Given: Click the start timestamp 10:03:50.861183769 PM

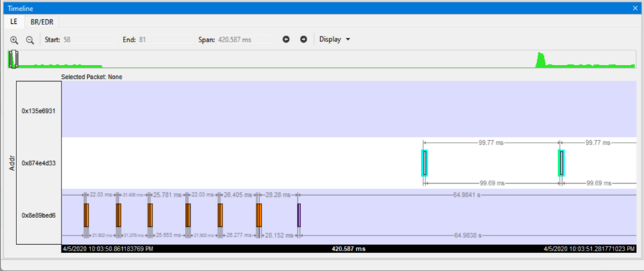Looking at the screenshot, I should [x=108, y=249].
